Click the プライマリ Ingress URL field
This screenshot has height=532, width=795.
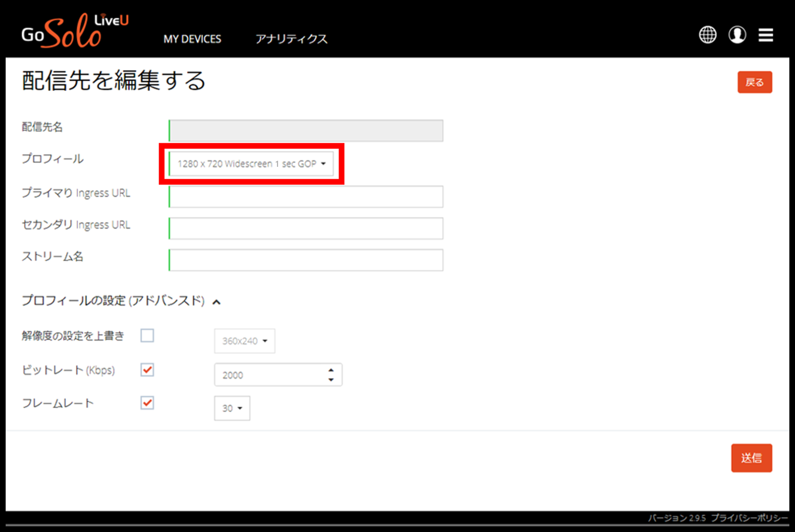(x=306, y=196)
